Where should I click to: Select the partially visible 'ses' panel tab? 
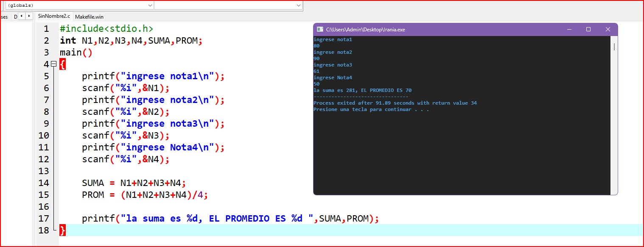(4, 17)
